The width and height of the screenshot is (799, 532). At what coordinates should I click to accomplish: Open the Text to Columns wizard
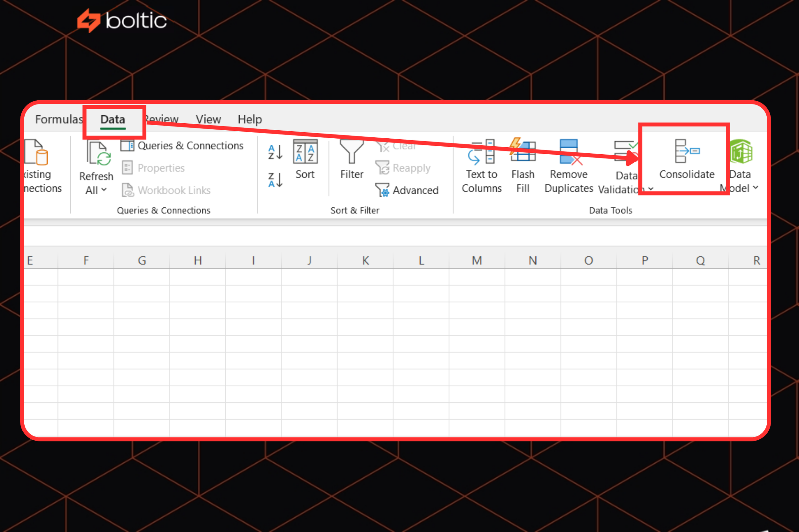pos(481,166)
